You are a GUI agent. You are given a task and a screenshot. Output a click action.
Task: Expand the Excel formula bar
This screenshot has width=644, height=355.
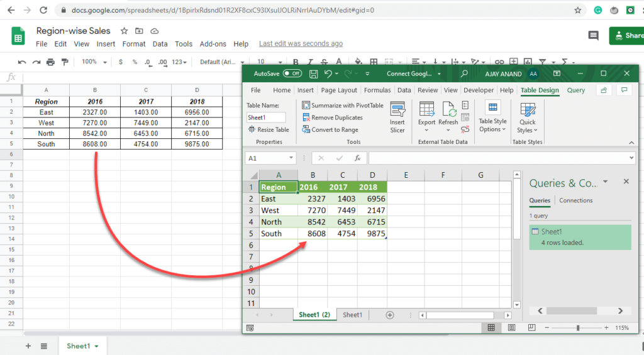point(631,158)
